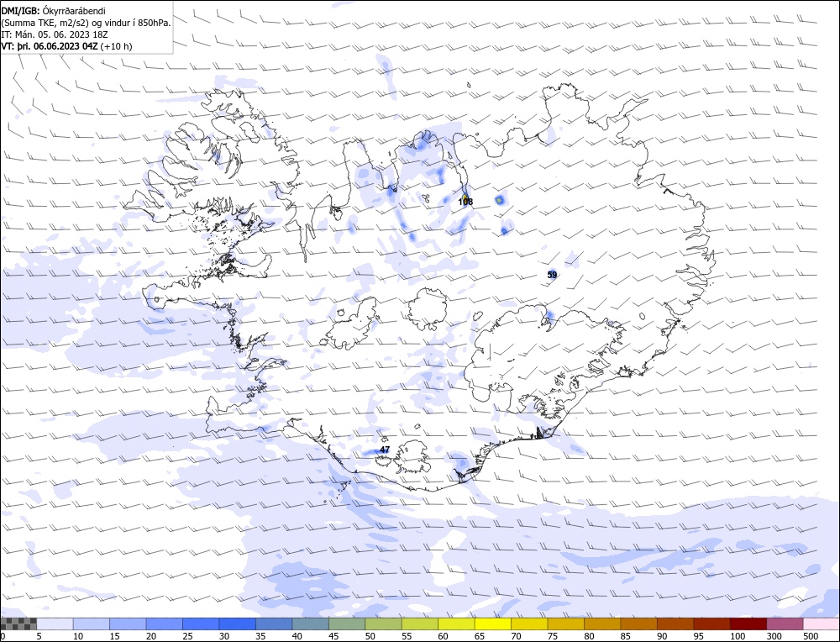Click the "108" TKE value on the map

click(x=465, y=202)
